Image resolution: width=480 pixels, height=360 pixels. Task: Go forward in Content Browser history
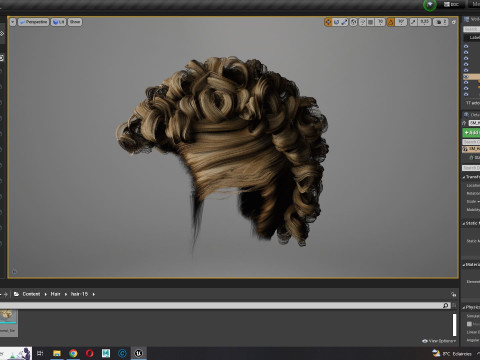[5, 294]
